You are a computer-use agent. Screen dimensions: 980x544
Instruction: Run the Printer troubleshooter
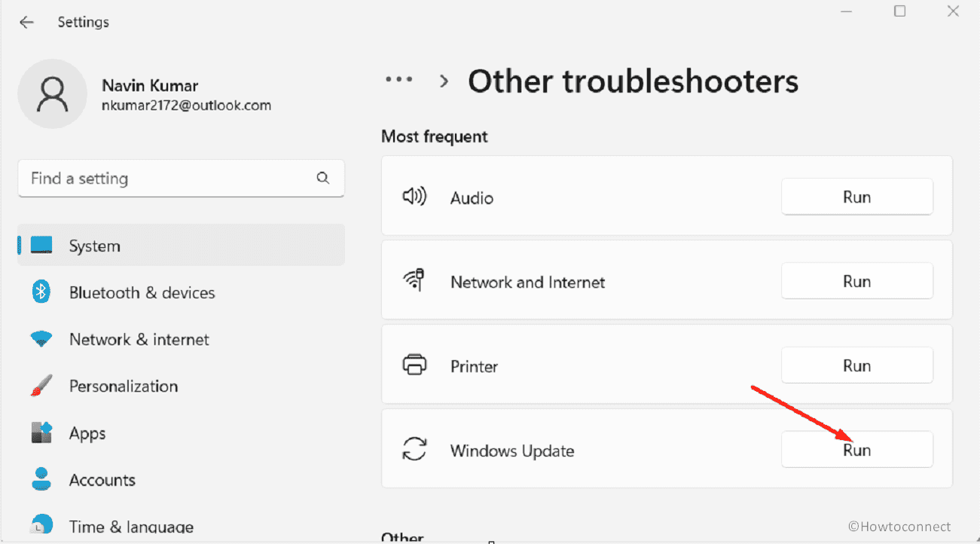tap(856, 366)
